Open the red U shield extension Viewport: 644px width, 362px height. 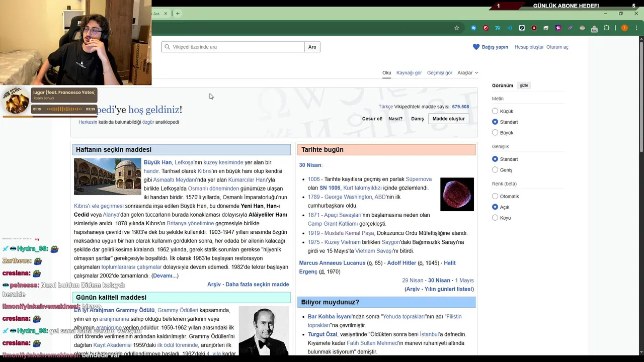point(534,28)
